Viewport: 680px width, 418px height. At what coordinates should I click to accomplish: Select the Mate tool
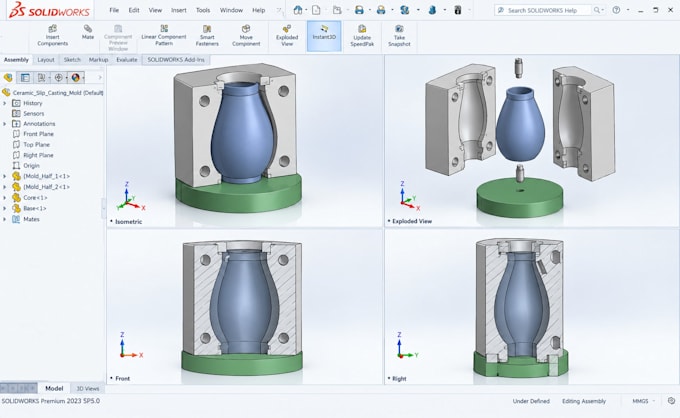[x=88, y=32]
